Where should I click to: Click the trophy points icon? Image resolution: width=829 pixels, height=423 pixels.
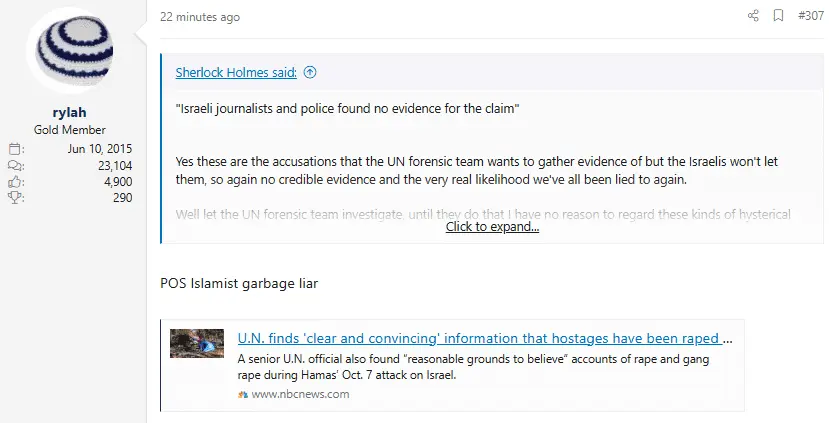(15, 198)
